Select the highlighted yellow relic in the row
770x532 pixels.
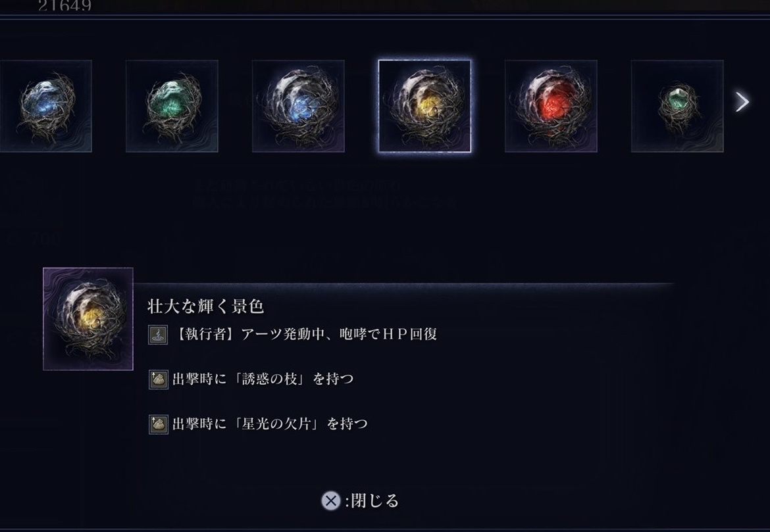(424, 106)
